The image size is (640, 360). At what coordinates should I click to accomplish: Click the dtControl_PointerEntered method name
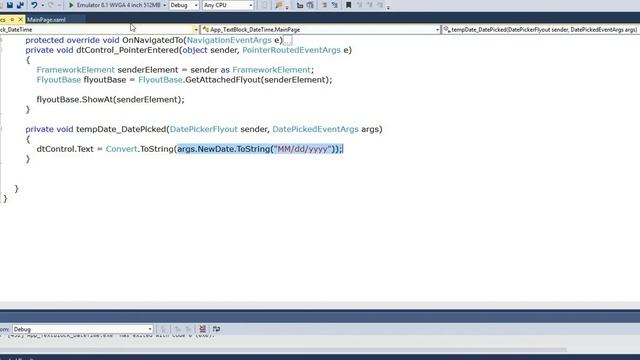click(128, 50)
